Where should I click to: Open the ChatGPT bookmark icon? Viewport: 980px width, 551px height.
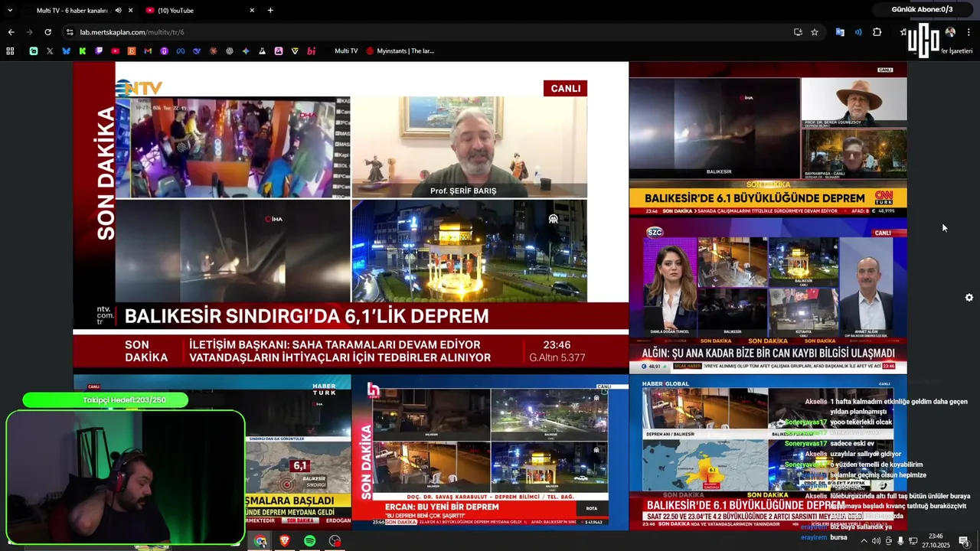pos(230,51)
